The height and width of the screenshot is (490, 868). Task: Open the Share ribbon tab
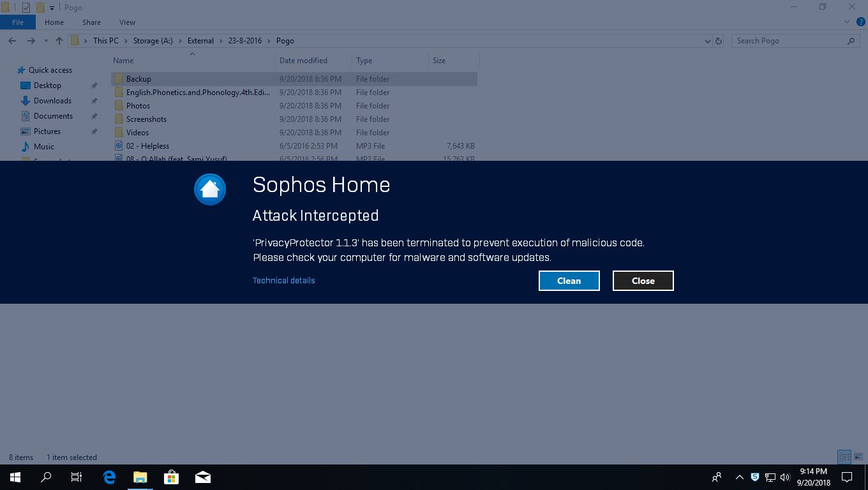(x=91, y=22)
